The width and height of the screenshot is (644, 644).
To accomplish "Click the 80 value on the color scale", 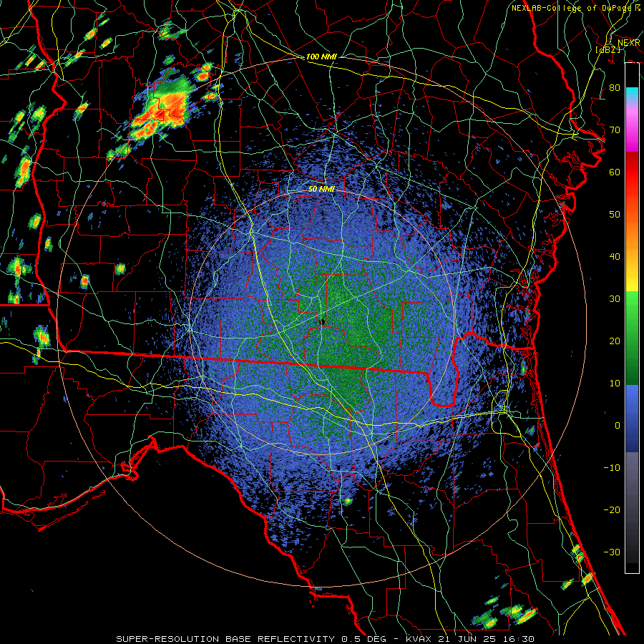I will click(615, 88).
